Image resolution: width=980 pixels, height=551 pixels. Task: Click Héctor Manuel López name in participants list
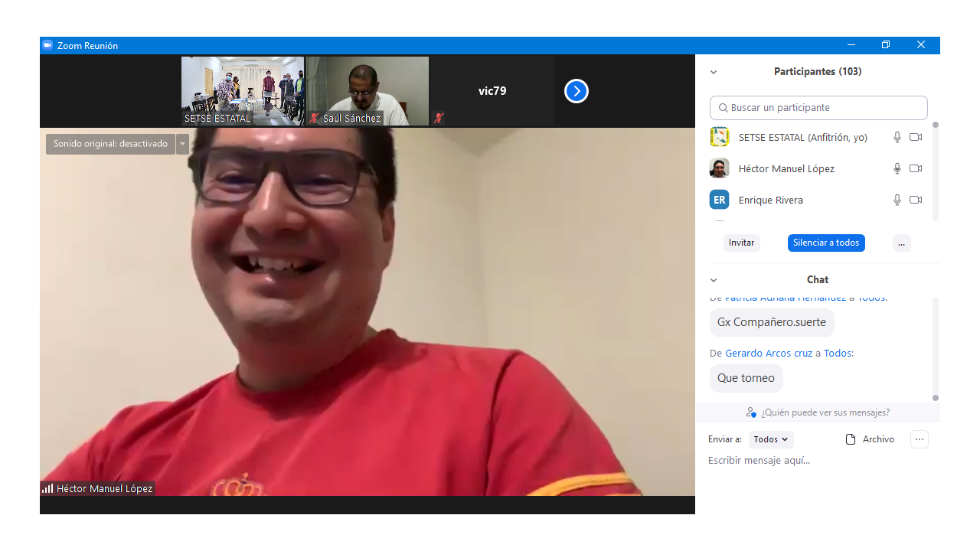tap(786, 169)
